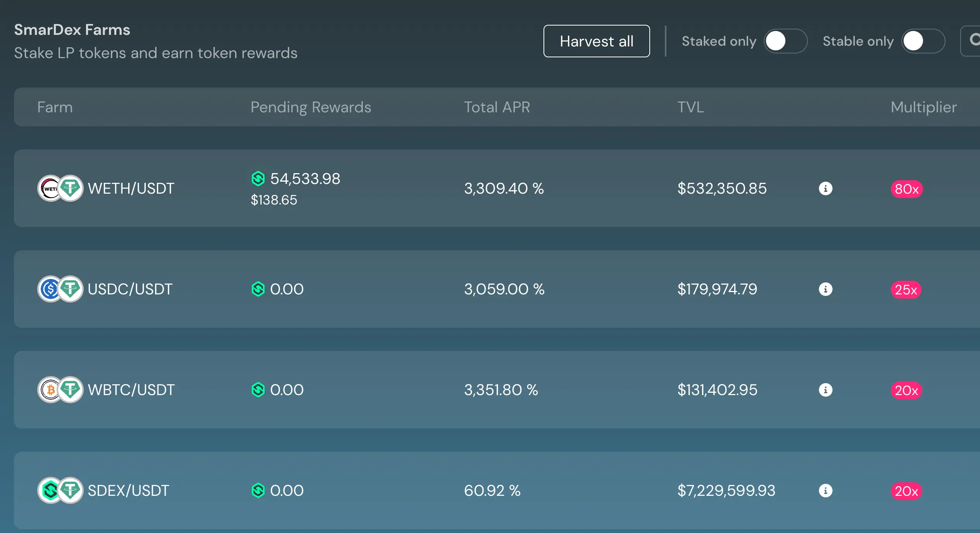Click the info icon in WBTC/USDT row

tap(825, 390)
